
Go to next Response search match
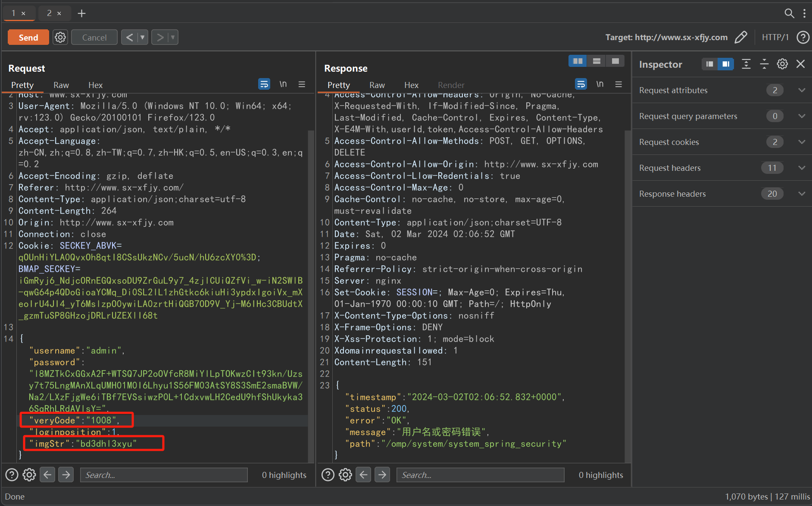click(x=382, y=475)
